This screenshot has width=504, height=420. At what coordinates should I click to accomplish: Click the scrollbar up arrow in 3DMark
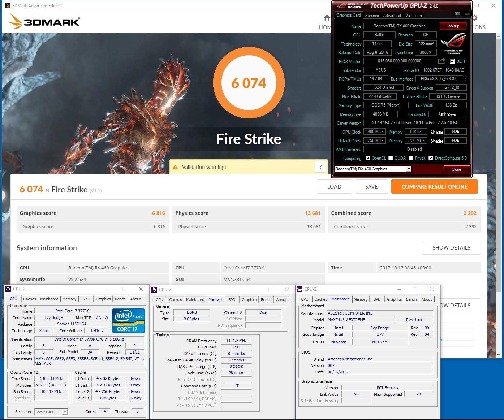[x=499, y=36]
